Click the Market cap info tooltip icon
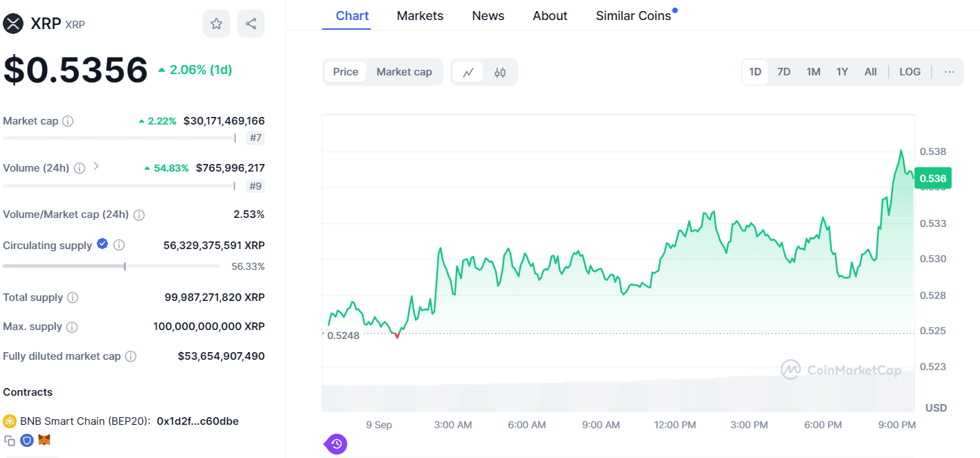Image resolution: width=980 pixels, height=458 pixels. pos(68,120)
